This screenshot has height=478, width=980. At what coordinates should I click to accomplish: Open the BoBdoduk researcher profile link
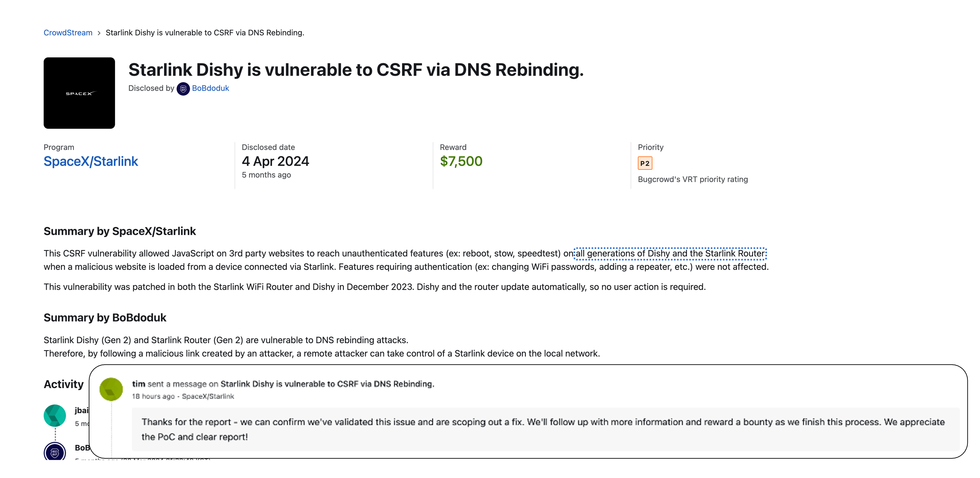pyautogui.click(x=210, y=88)
